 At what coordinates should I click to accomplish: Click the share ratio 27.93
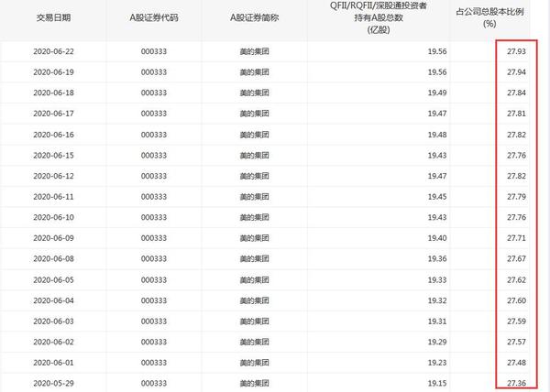tap(516, 51)
